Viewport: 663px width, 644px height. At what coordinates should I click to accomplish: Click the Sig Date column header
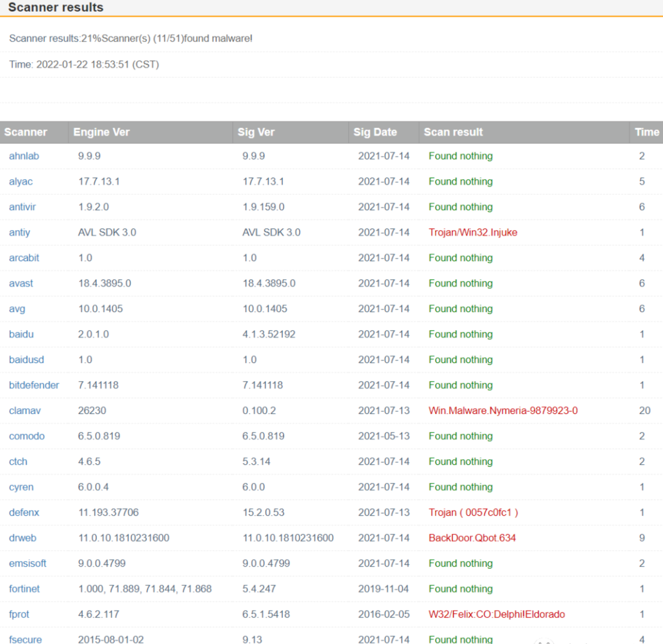pyautogui.click(x=375, y=132)
